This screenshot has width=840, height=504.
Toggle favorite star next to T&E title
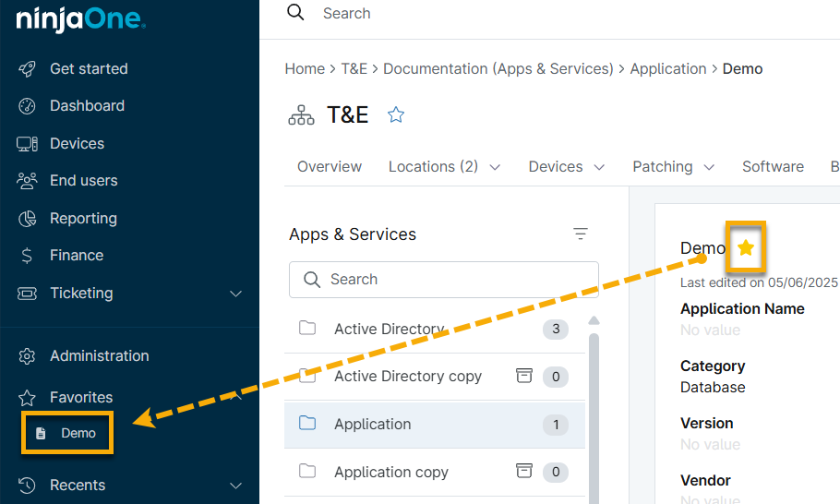pos(396,114)
